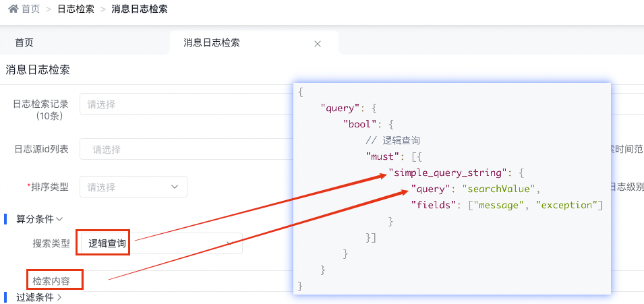Expand the 过滤条件 section
Screen dimensions: 644x304
pos(39,297)
